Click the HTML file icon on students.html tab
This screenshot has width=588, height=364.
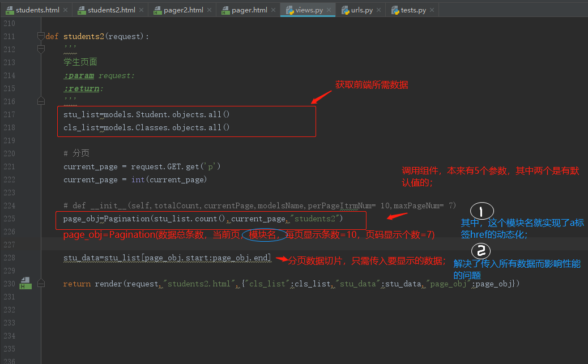click(x=9, y=10)
